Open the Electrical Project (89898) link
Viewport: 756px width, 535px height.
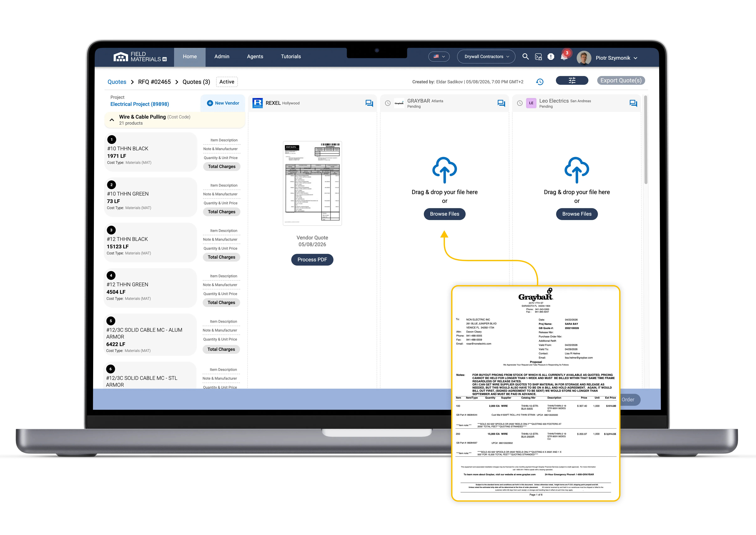140,104
